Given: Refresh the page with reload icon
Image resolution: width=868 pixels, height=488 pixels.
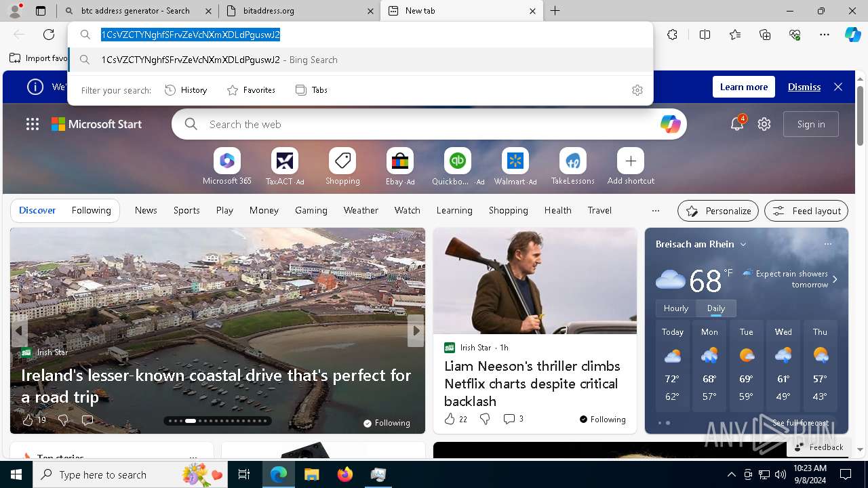Looking at the screenshot, I should pyautogui.click(x=49, y=35).
